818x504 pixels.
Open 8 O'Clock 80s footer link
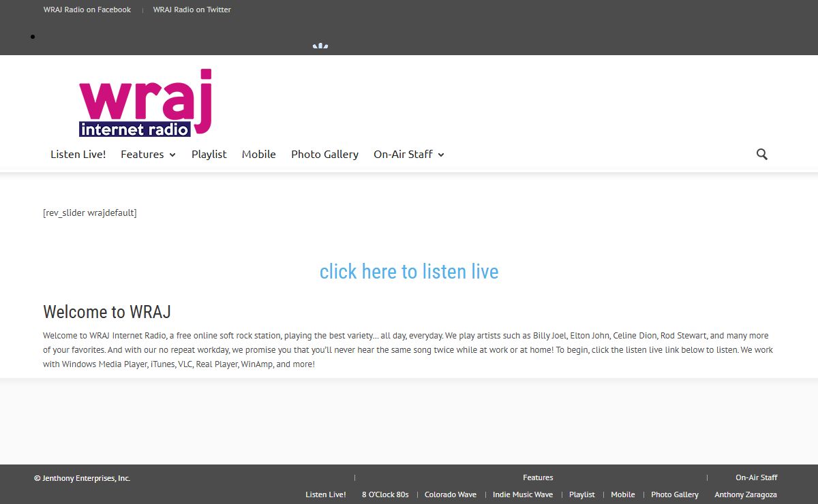[x=385, y=494]
